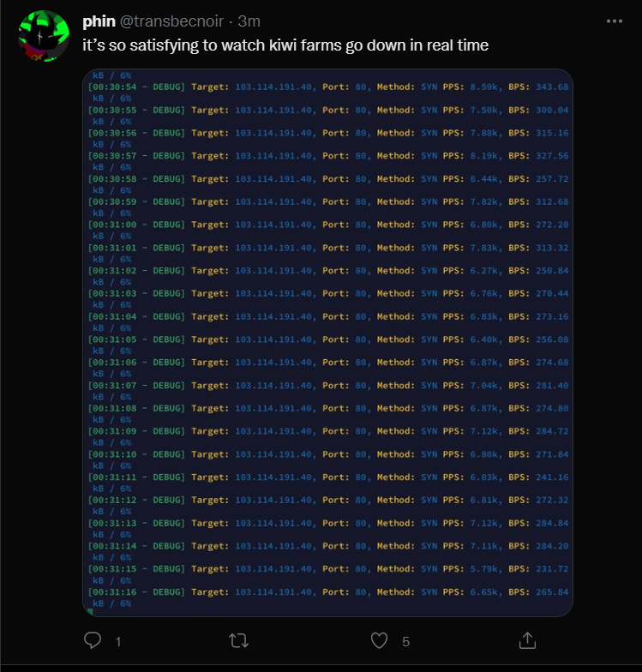The height and width of the screenshot is (672, 642).
Task: Open the attached terminal screenshot image
Action: coord(327,343)
